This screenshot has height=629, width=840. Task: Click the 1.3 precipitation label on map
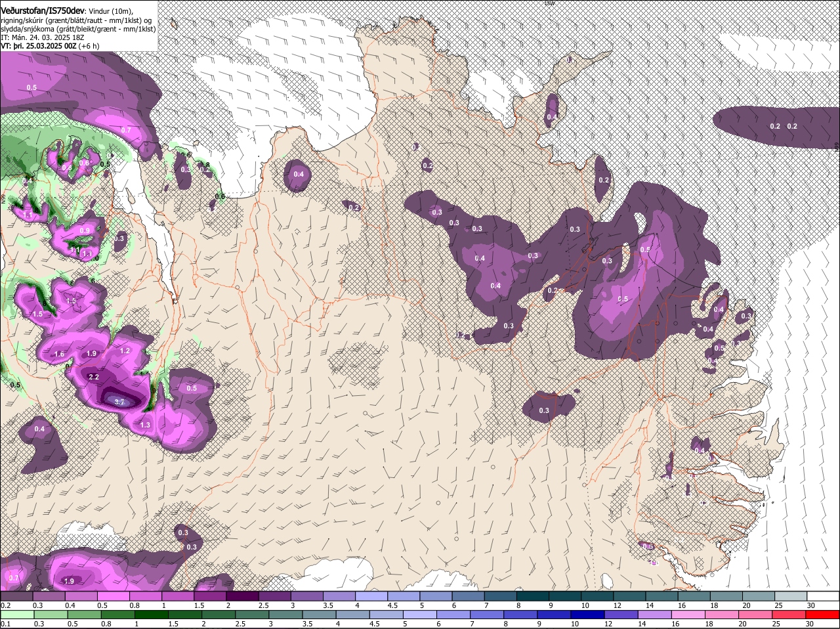(145, 425)
